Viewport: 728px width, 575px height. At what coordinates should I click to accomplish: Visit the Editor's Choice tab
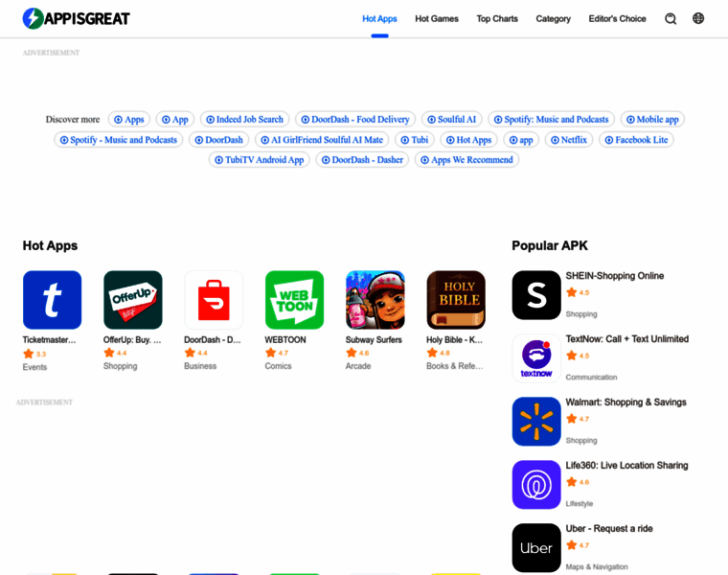point(617,18)
